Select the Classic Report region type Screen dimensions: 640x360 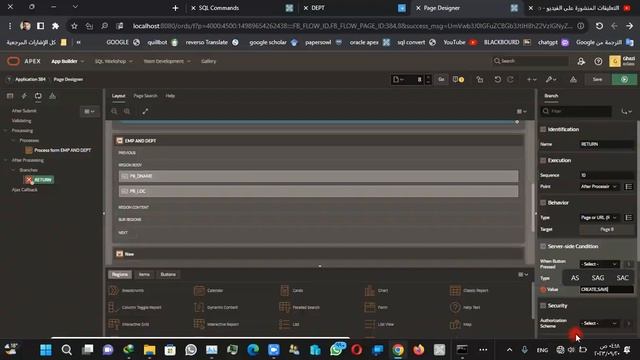pos(469,291)
